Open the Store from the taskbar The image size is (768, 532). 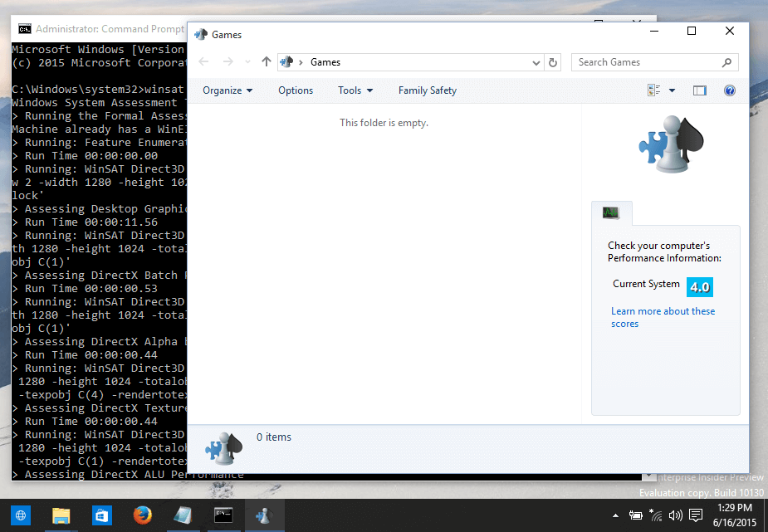pyautogui.click(x=101, y=515)
